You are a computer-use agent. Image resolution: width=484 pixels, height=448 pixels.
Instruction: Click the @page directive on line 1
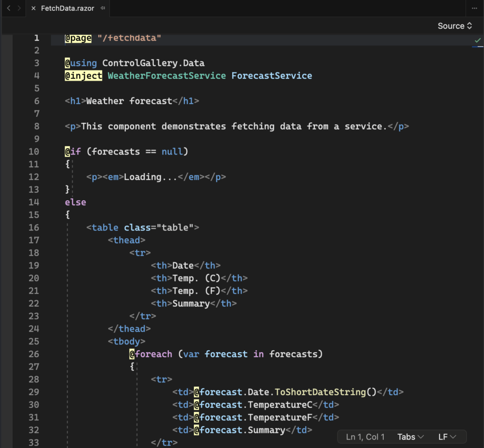[78, 38]
